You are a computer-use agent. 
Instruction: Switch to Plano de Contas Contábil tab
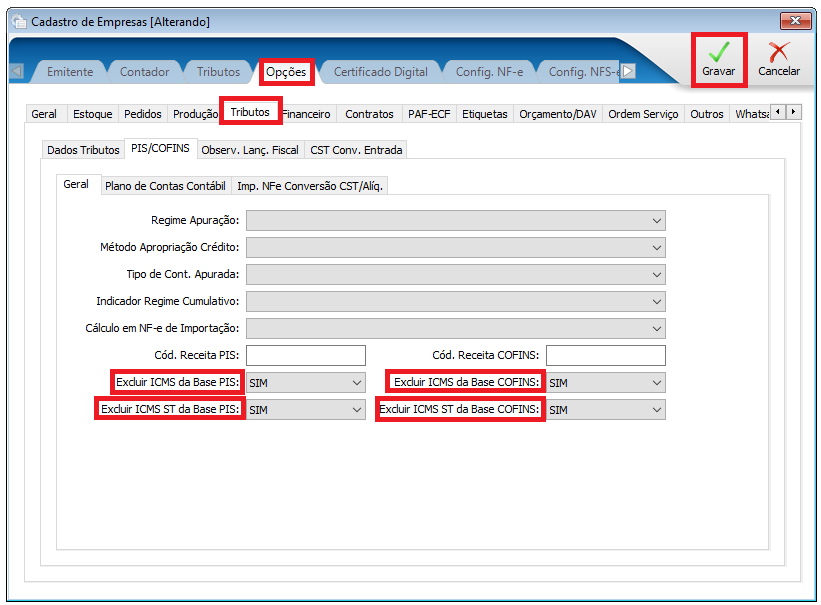click(x=165, y=186)
